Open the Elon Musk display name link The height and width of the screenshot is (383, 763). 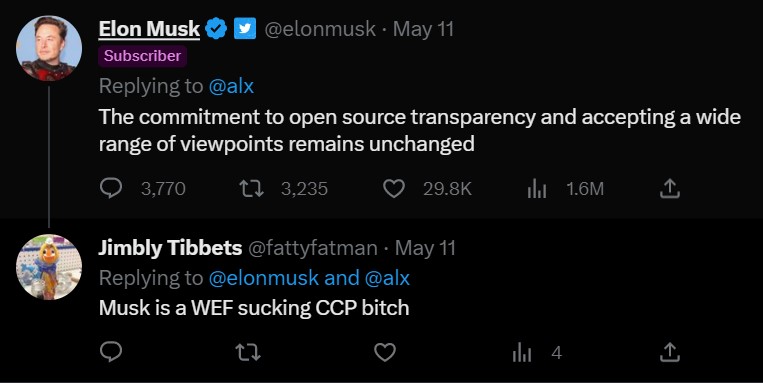(149, 29)
